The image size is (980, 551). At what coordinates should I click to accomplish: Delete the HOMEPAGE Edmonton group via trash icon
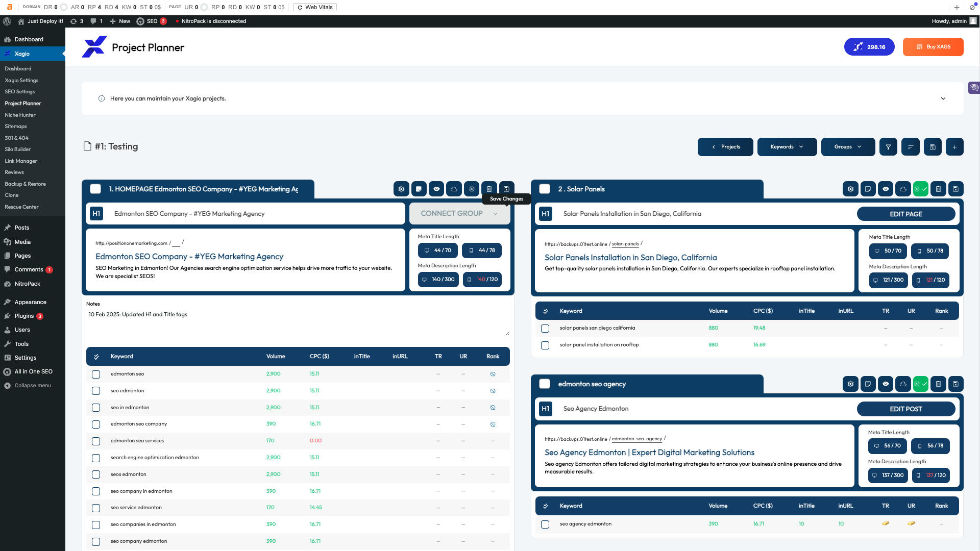click(x=489, y=189)
